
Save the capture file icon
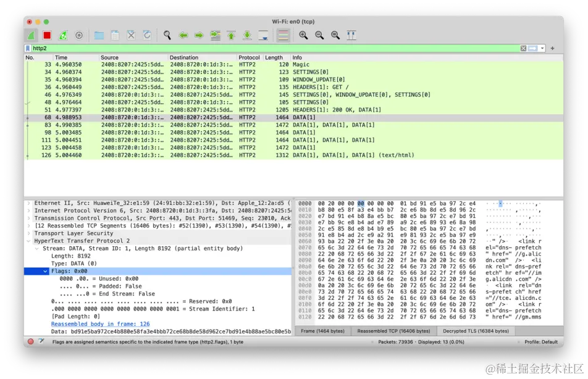click(x=115, y=35)
